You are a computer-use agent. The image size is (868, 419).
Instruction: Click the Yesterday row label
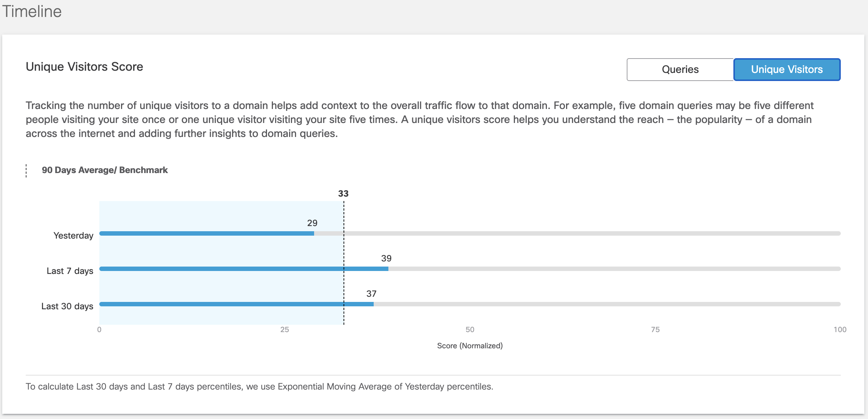pyautogui.click(x=73, y=236)
